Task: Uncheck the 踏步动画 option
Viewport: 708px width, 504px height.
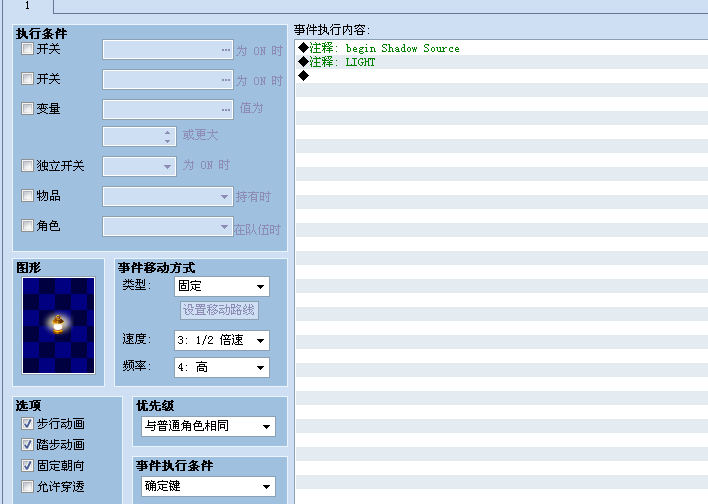Action: coord(28,444)
